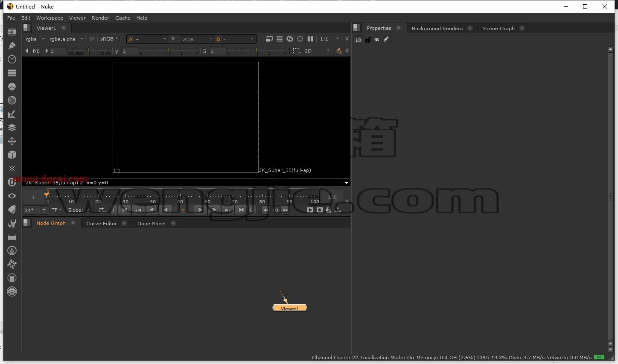Toggle the timeline record capture button
This screenshot has width=618, height=364.
click(320, 210)
